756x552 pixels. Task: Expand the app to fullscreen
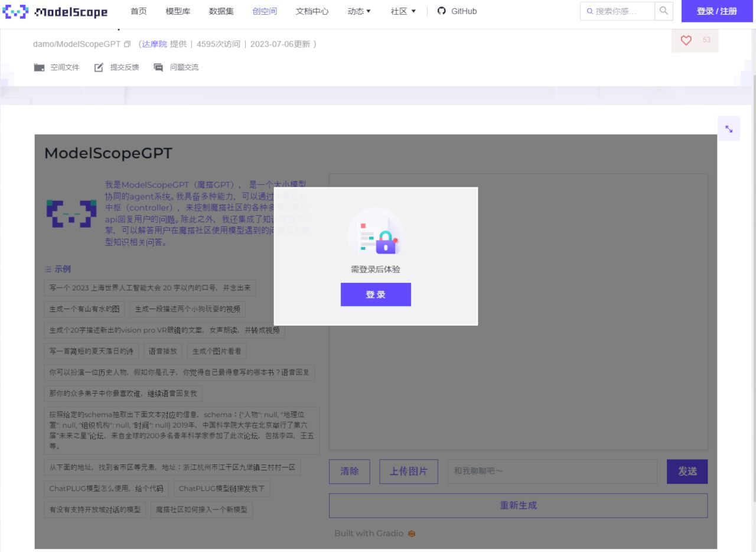click(729, 129)
